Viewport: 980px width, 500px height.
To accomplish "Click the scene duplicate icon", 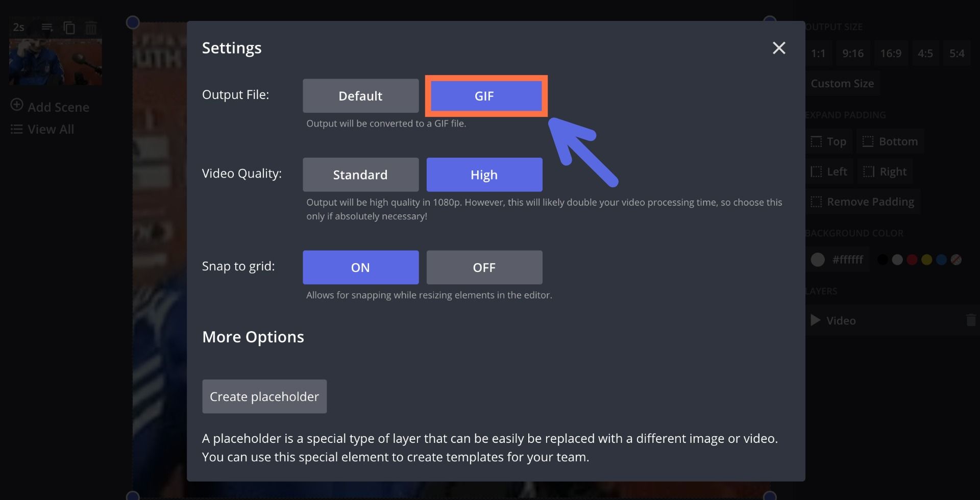I will click(69, 28).
